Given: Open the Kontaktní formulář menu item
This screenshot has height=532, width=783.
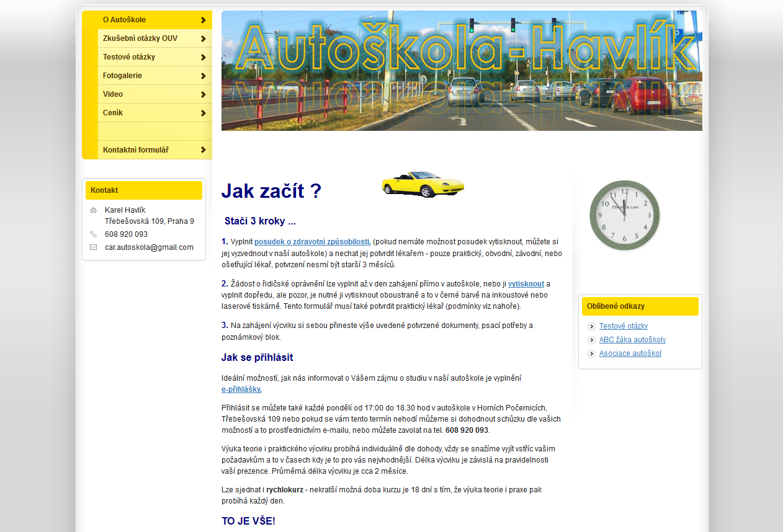Looking at the screenshot, I should (136, 150).
